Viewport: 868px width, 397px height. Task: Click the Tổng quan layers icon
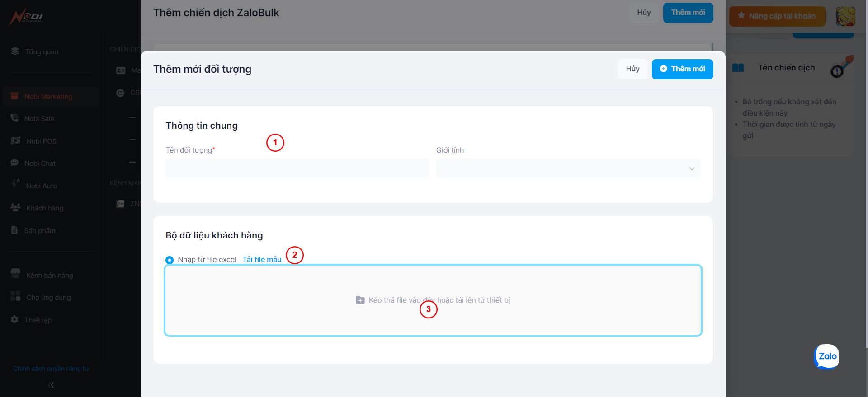[x=15, y=51]
